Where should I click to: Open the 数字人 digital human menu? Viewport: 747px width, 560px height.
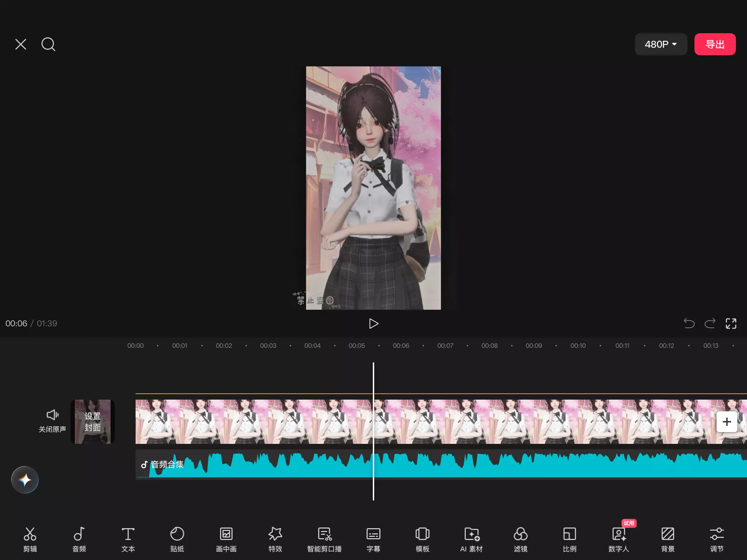tap(619, 539)
